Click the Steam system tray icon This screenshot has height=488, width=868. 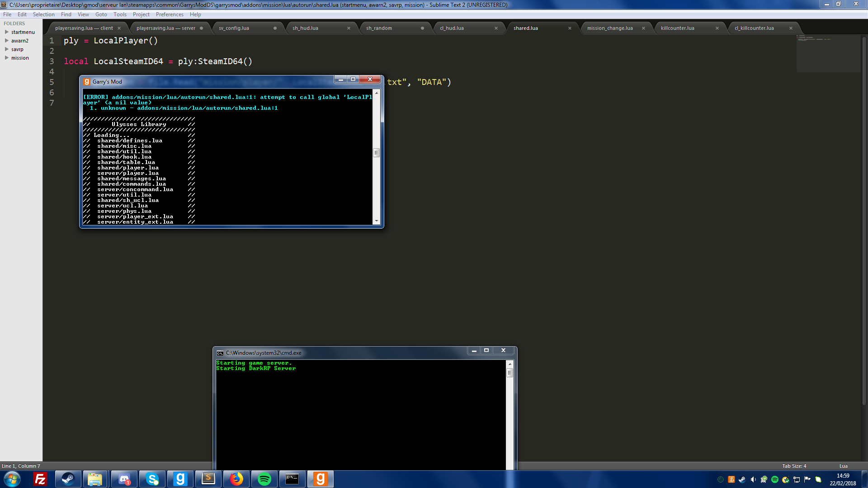pyautogui.click(x=742, y=479)
